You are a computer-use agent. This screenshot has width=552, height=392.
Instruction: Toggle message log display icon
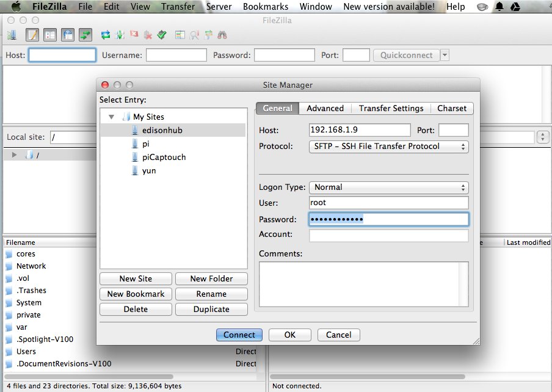click(x=32, y=35)
